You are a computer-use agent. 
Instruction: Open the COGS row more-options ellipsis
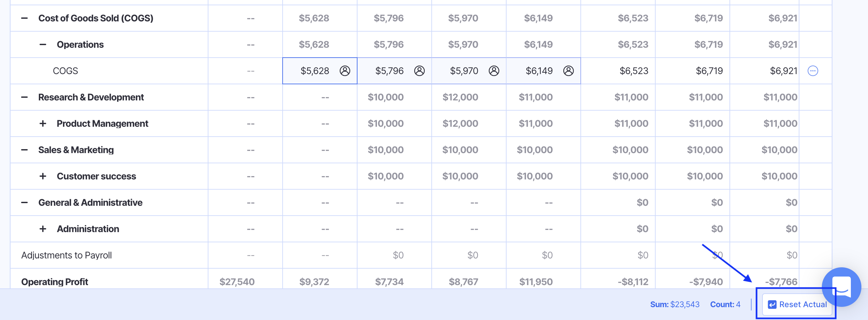pos(812,71)
